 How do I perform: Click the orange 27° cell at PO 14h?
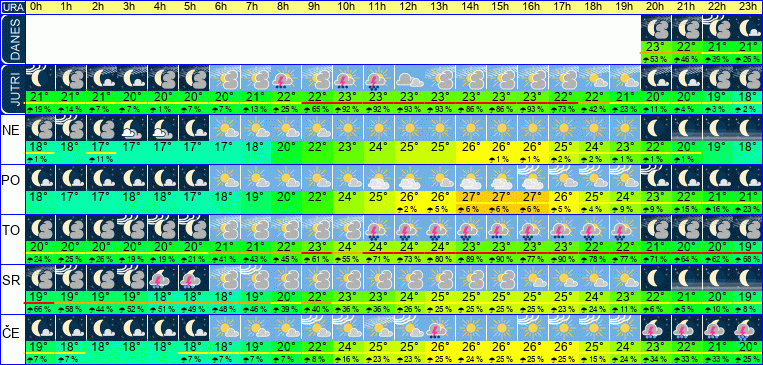[471, 197]
